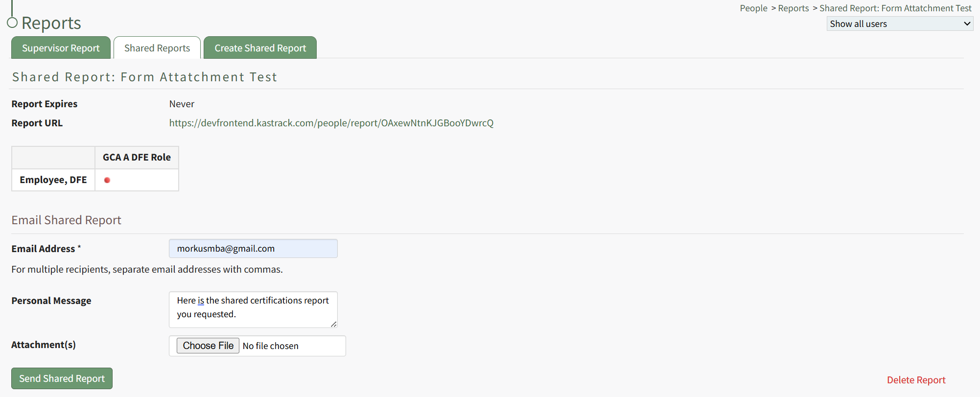Image resolution: width=980 pixels, height=397 pixels.
Task: Click the GCA A DFE Role column header
Action: (137, 157)
